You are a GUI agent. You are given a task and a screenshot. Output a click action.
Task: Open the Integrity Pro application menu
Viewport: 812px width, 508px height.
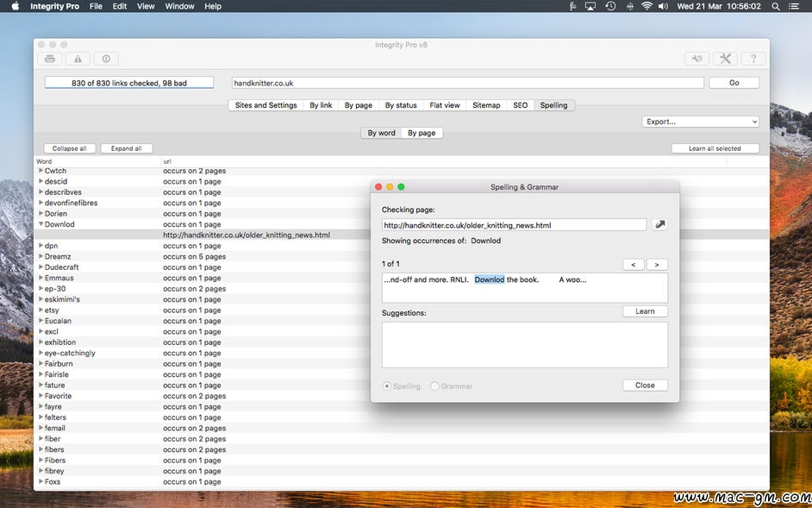click(55, 6)
